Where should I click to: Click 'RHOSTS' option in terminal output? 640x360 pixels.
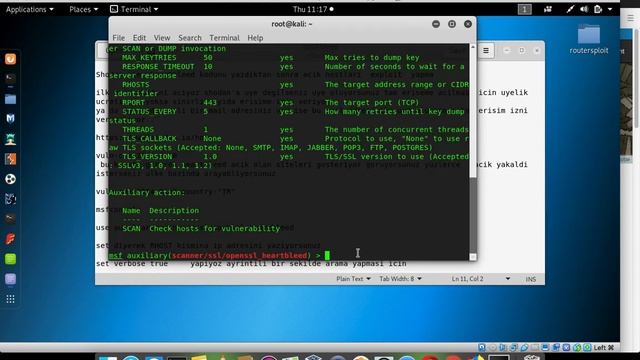pyautogui.click(x=136, y=84)
